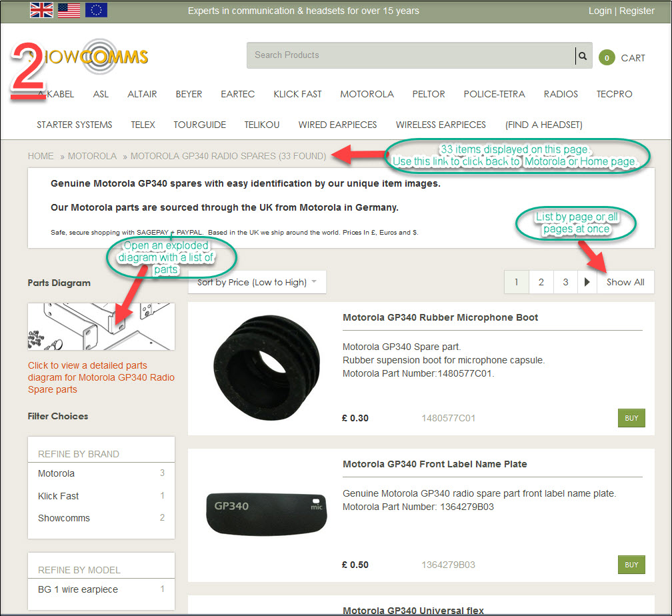Open the POLICE-TETRA menu item
The width and height of the screenshot is (672, 616).
point(494,94)
